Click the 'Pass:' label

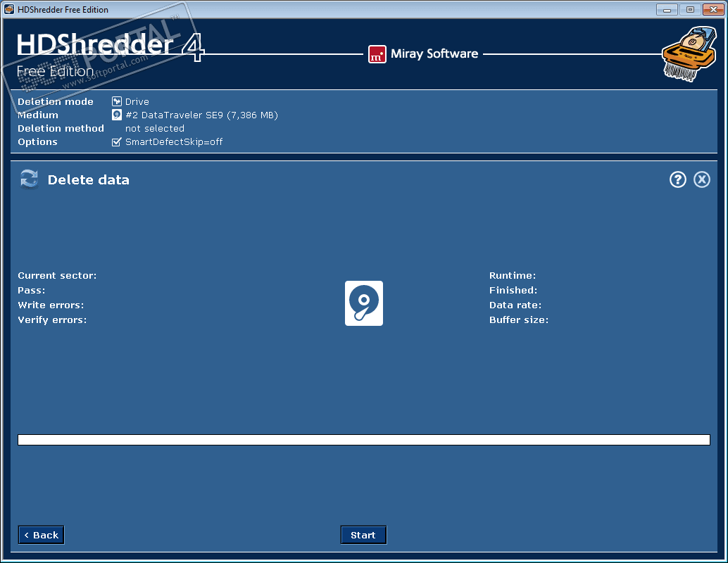coord(32,291)
